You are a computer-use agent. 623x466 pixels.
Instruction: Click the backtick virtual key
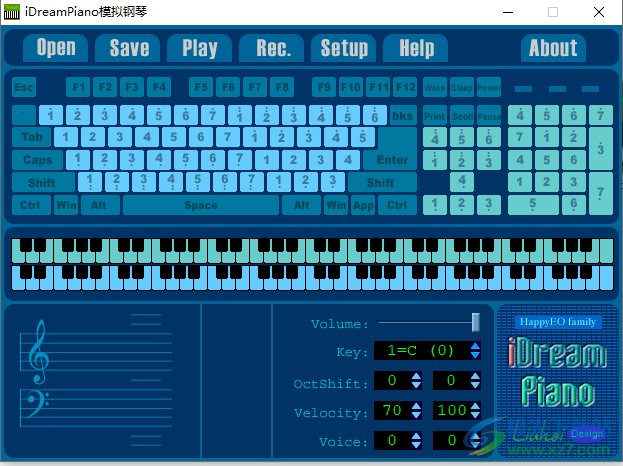[x=24, y=116]
